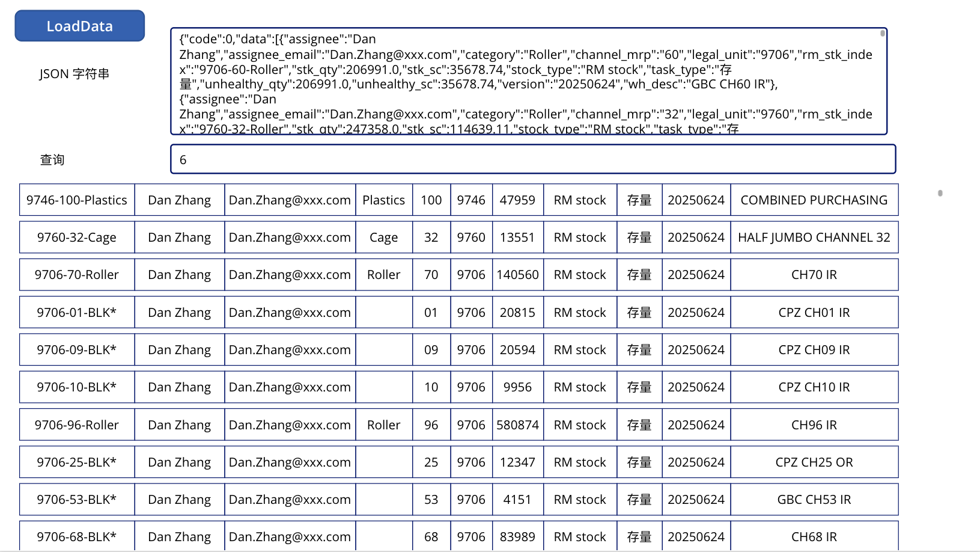The width and height of the screenshot is (980, 552).
Task: Click the Cage category cell
Action: click(x=384, y=238)
